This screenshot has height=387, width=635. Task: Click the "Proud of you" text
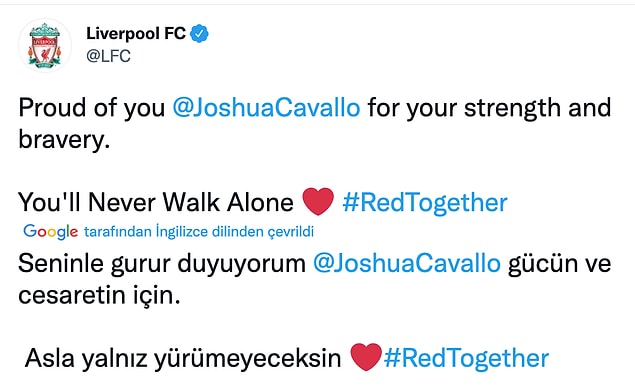pos(92,108)
